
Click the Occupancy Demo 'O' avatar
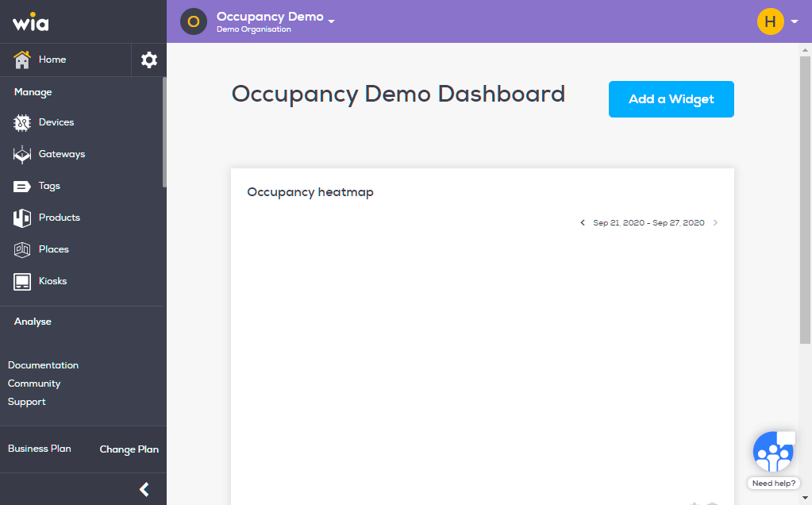click(193, 21)
